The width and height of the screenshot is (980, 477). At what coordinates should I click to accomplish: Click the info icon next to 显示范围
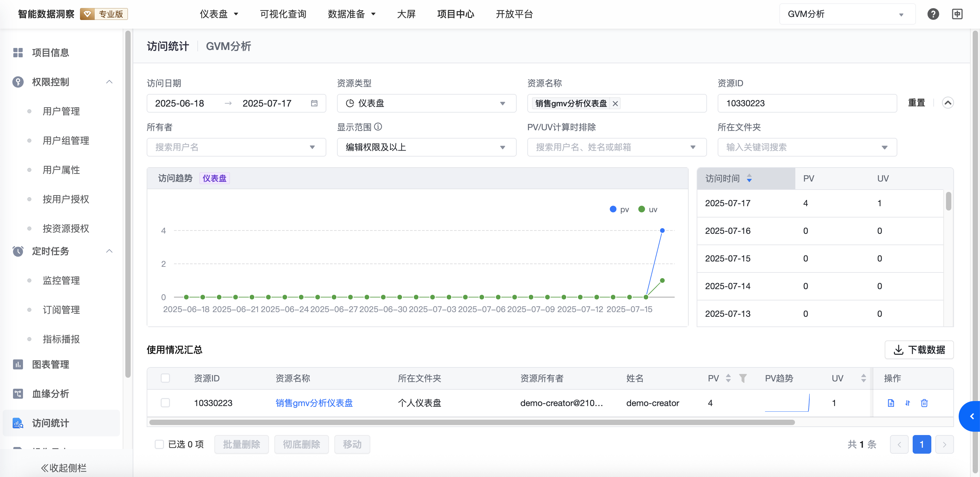point(378,127)
